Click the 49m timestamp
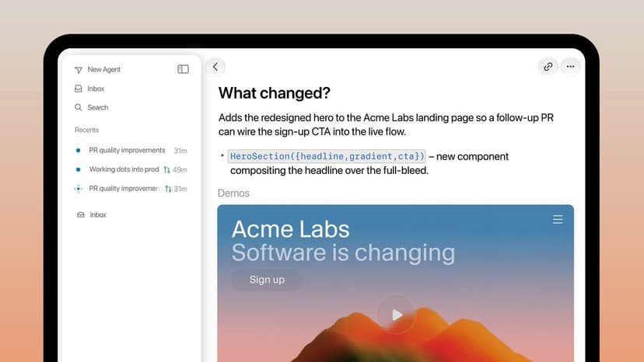This screenshot has height=362, width=644. 180,170
